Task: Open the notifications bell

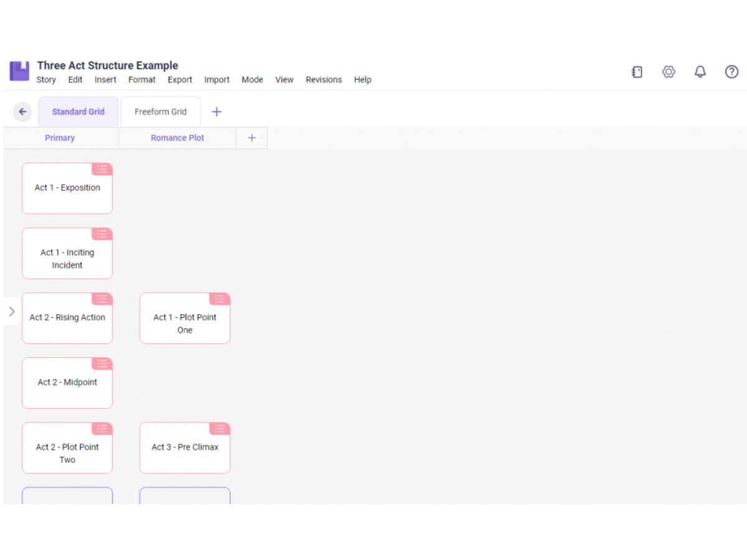Action: (x=700, y=72)
